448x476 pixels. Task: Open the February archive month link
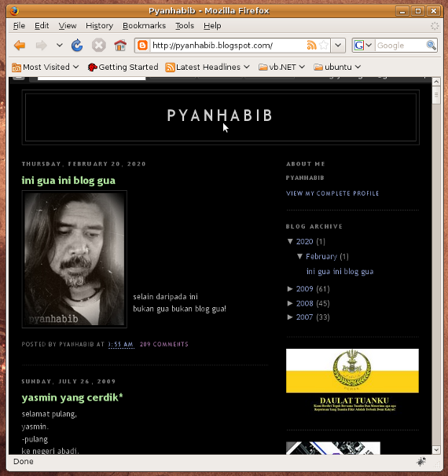click(321, 257)
